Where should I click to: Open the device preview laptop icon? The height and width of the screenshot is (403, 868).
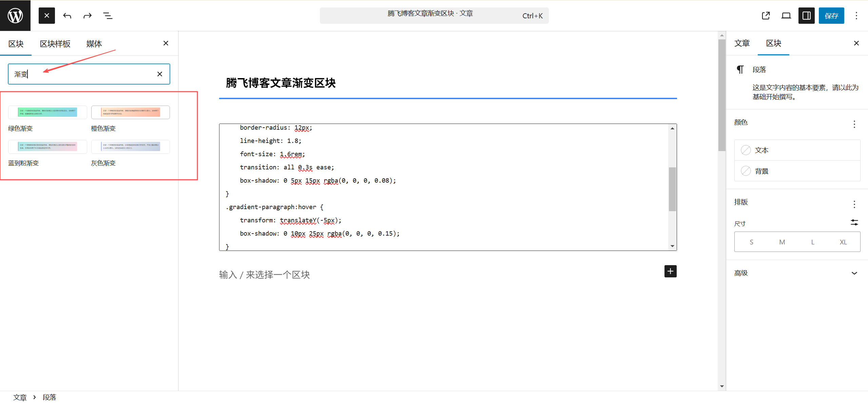[786, 16]
